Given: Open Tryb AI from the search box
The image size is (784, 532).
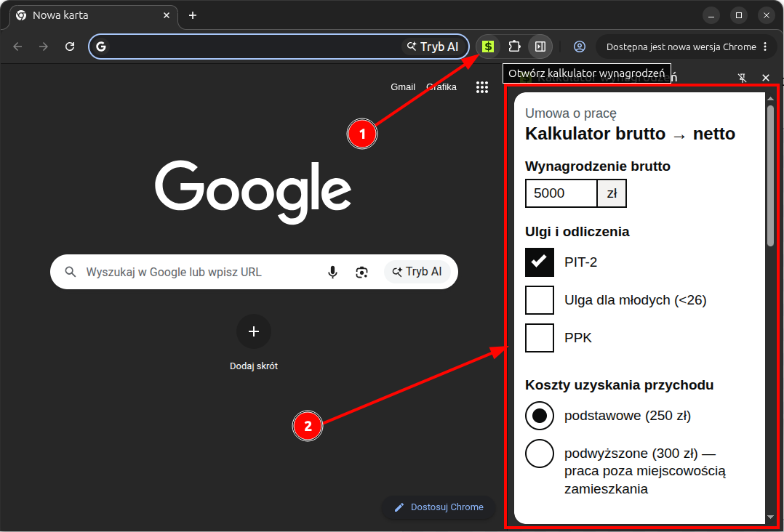Looking at the screenshot, I should (x=417, y=272).
